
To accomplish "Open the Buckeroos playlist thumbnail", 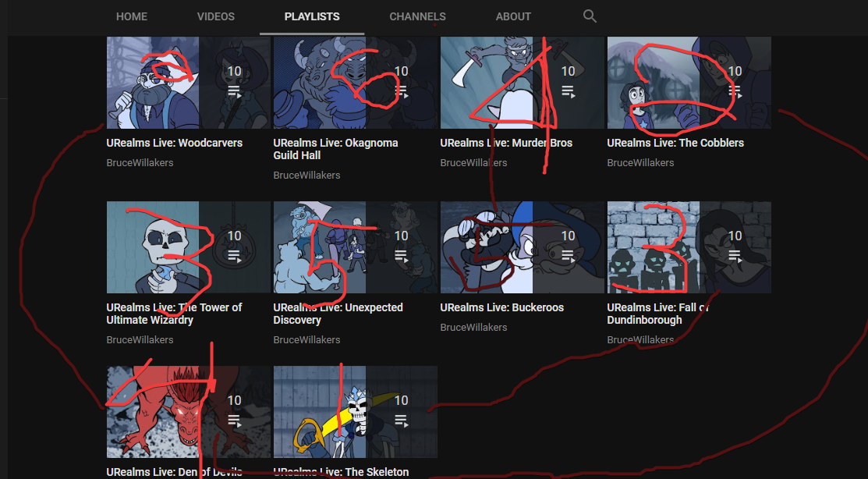I will coord(522,247).
